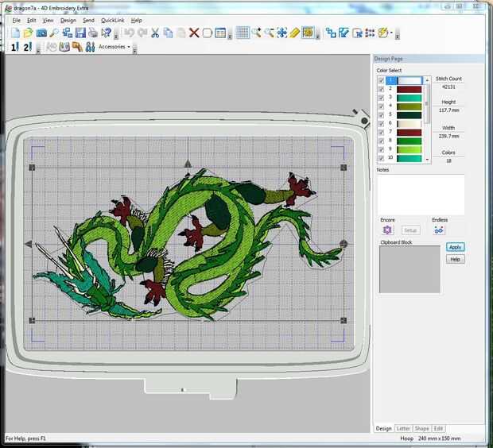The width and height of the screenshot is (493, 448).
Task: Click the magnifying glass viewer icon
Action: coord(54,33)
